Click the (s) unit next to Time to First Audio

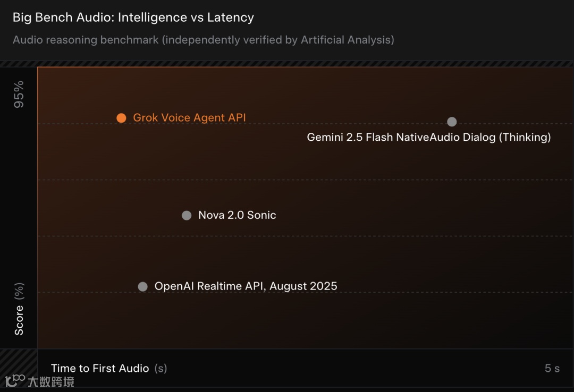(x=161, y=368)
